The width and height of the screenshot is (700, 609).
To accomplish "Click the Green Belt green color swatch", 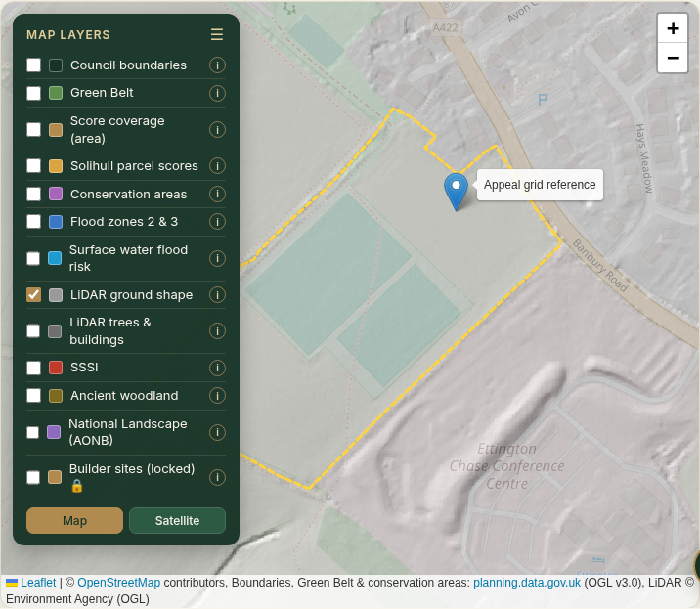I will (x=56, y=93).
